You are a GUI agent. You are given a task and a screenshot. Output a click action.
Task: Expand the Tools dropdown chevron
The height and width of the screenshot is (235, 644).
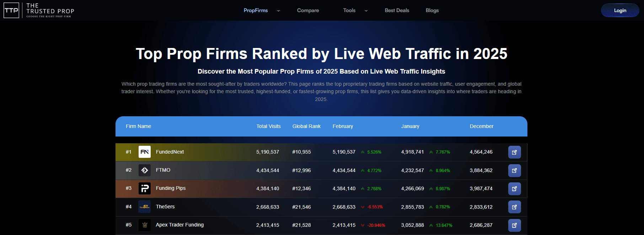pos(366,11)
